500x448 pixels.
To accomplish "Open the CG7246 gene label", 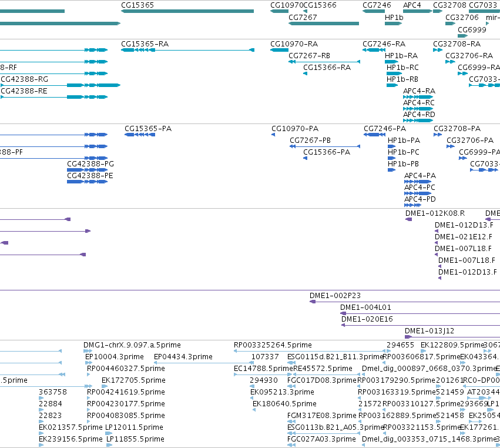I will click(x=377, y=5).
